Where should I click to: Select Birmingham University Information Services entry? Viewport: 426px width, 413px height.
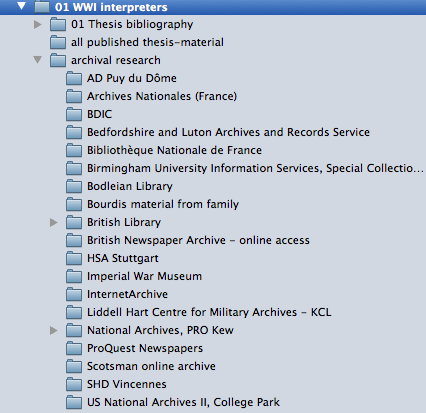coord(255,168)
